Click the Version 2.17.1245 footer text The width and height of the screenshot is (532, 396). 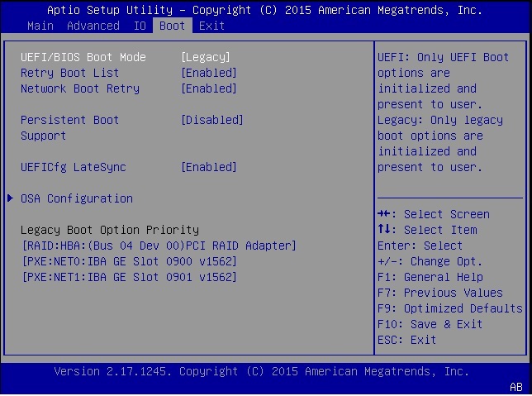click(262, 371)
